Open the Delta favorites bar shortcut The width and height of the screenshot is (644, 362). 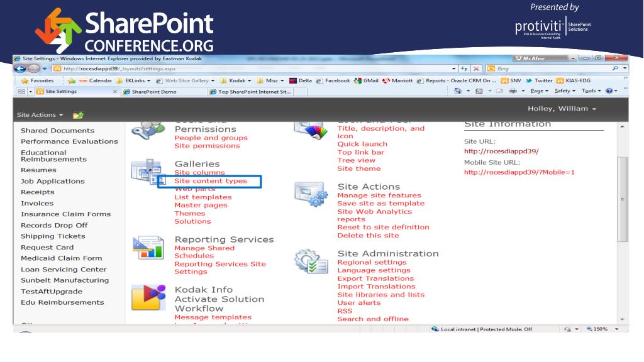[x=301, y=80]
